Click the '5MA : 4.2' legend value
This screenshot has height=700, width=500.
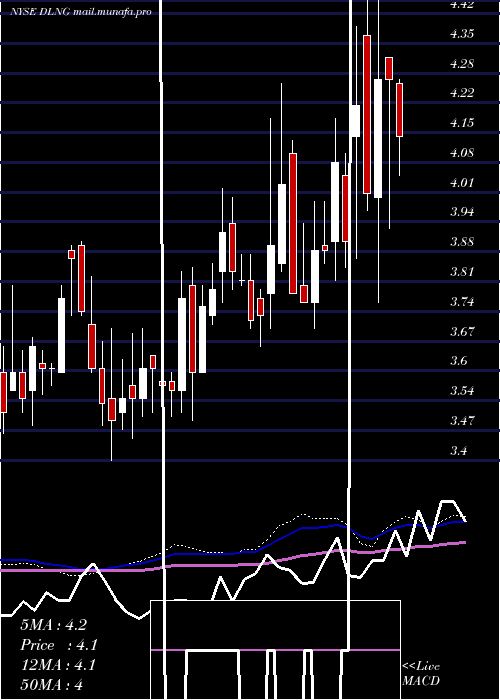(53, 625)
